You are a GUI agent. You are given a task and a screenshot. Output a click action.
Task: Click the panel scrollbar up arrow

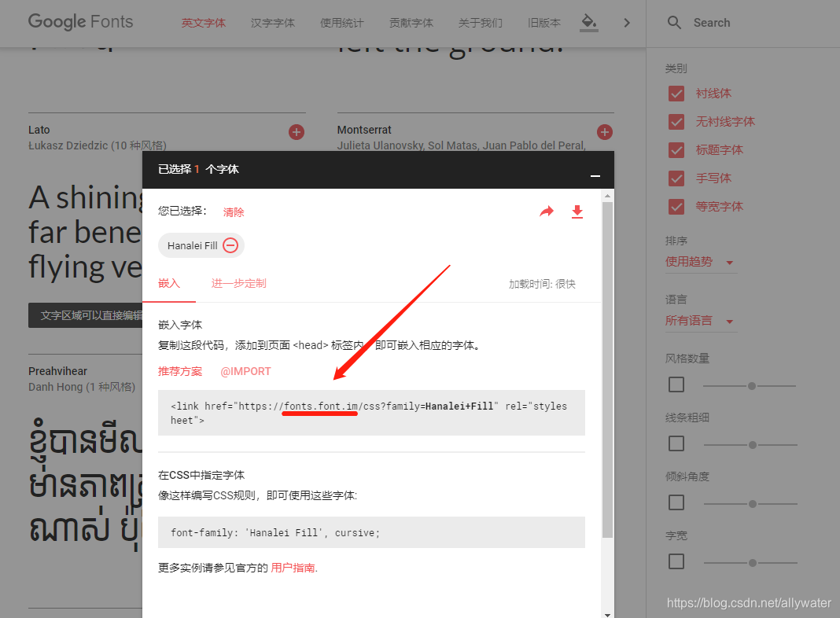click(x=607, y=196)
